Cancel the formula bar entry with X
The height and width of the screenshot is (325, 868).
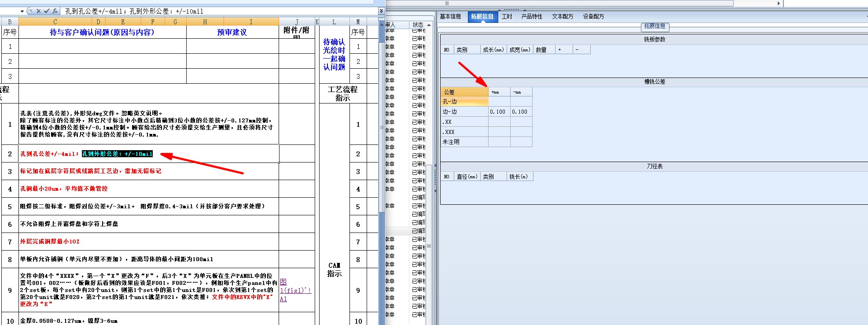(38, 11)
